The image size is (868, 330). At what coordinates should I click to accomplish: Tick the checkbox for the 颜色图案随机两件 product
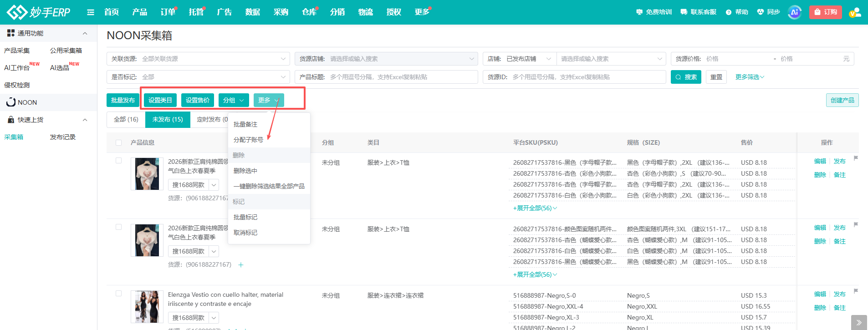pyautogui.click(x=119, y=227)
